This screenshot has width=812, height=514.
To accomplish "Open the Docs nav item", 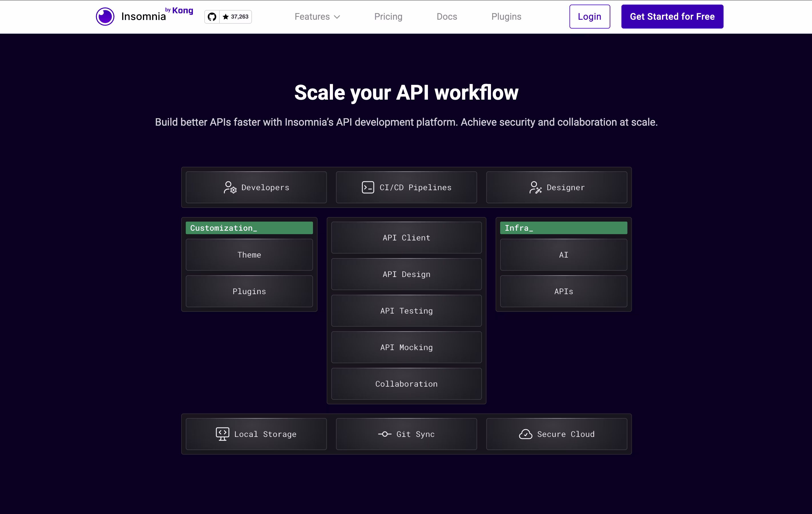I will coord(447,17).
